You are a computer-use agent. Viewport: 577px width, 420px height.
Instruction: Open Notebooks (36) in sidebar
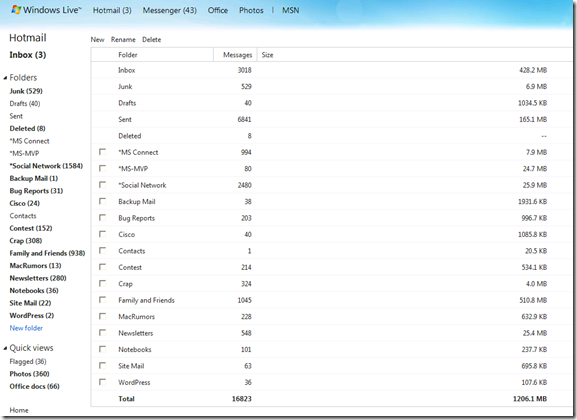(x=34, y=290)
